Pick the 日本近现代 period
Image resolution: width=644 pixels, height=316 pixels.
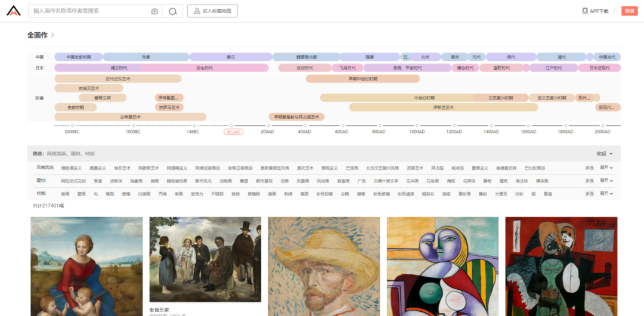(600, 68)
